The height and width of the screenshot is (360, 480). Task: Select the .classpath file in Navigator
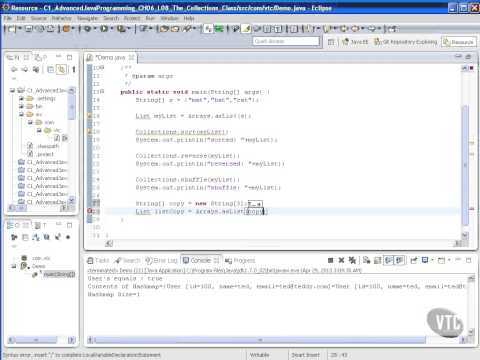43,146
